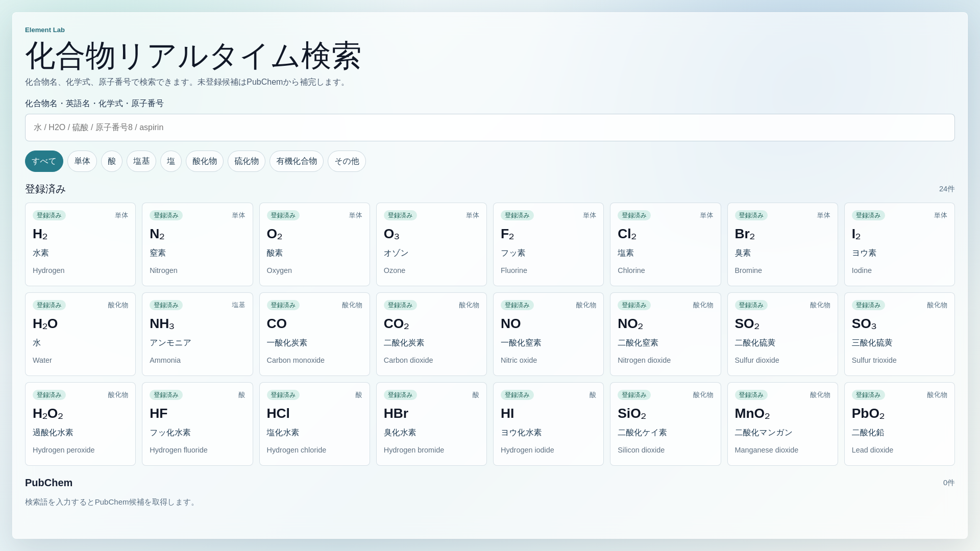Filter by 酸化物 category chip
The image size is (980, 551).
tap(205, 161)
